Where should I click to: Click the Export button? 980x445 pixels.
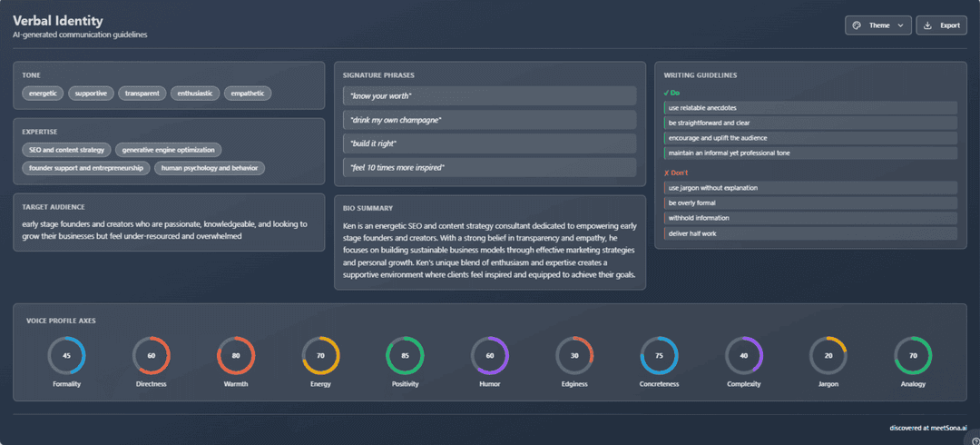pos(941,25)
